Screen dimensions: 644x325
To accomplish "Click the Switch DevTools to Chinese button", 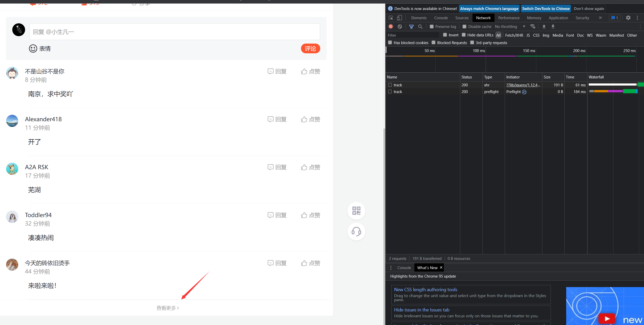I will pyautogui.click(x=546, y=8).
